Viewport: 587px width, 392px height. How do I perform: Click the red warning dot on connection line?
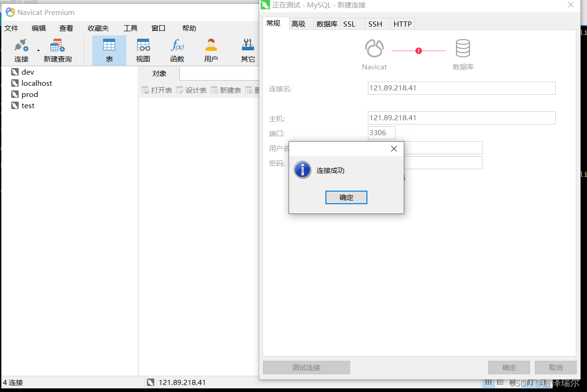pyautogui.click(x=419, y=51)
